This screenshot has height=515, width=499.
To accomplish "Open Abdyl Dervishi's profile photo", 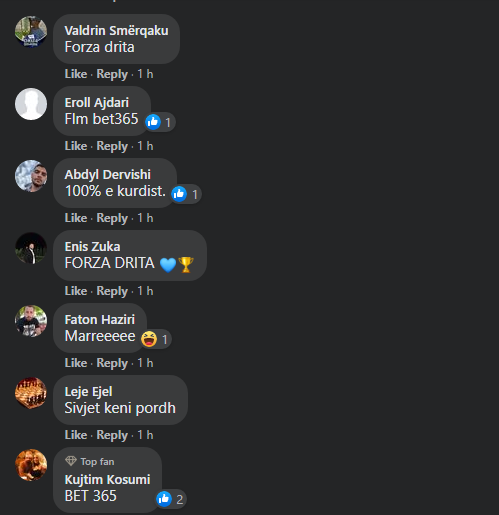I will pyautogui.click(x=31, y=176).
